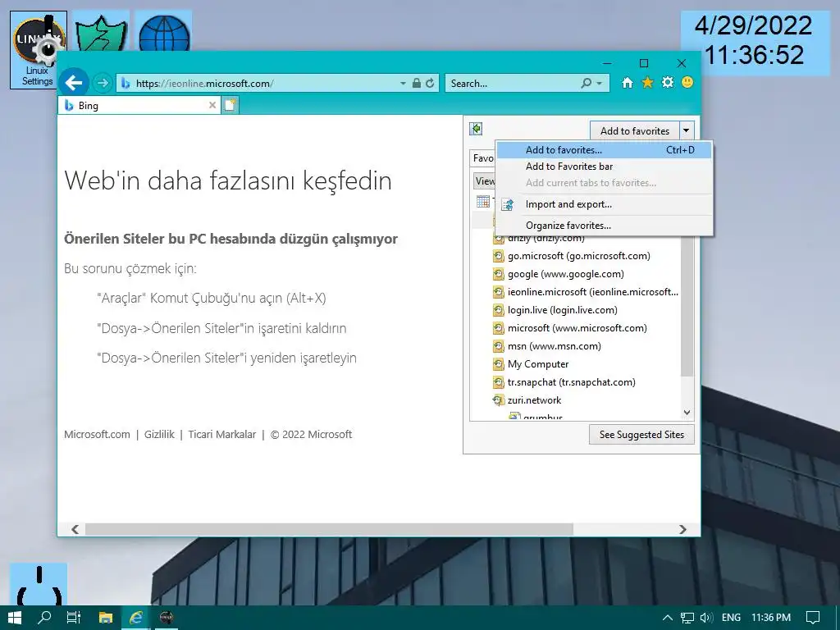This screenshot has width=840, height=630.
Task: Open google (www.google.com) history entry
Action: pos(559,274)
